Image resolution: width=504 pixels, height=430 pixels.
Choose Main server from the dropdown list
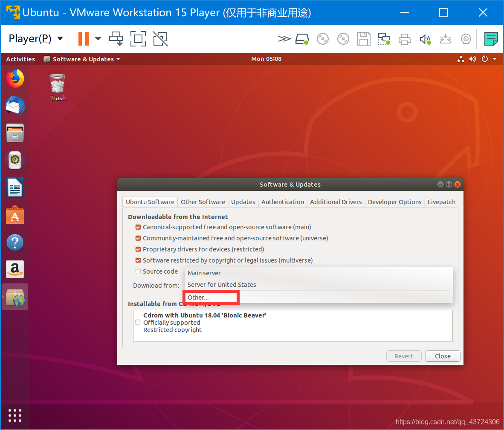pos(319,273)
